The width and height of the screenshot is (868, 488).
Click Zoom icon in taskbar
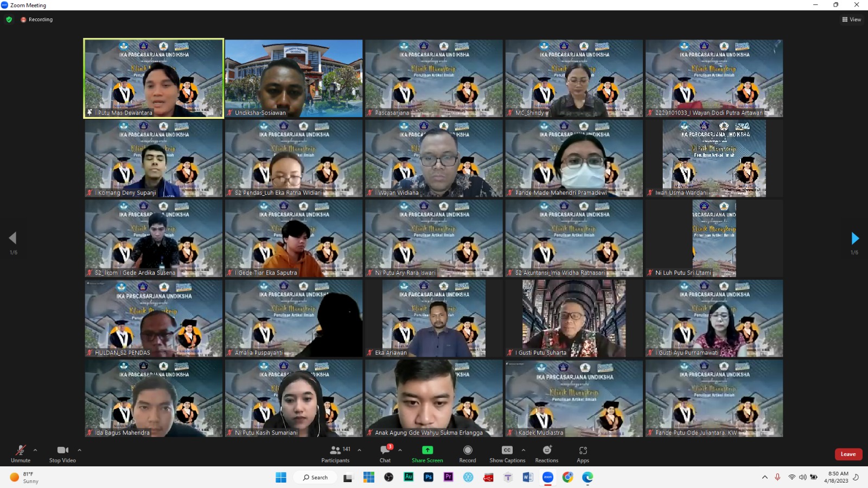point(548,477)
